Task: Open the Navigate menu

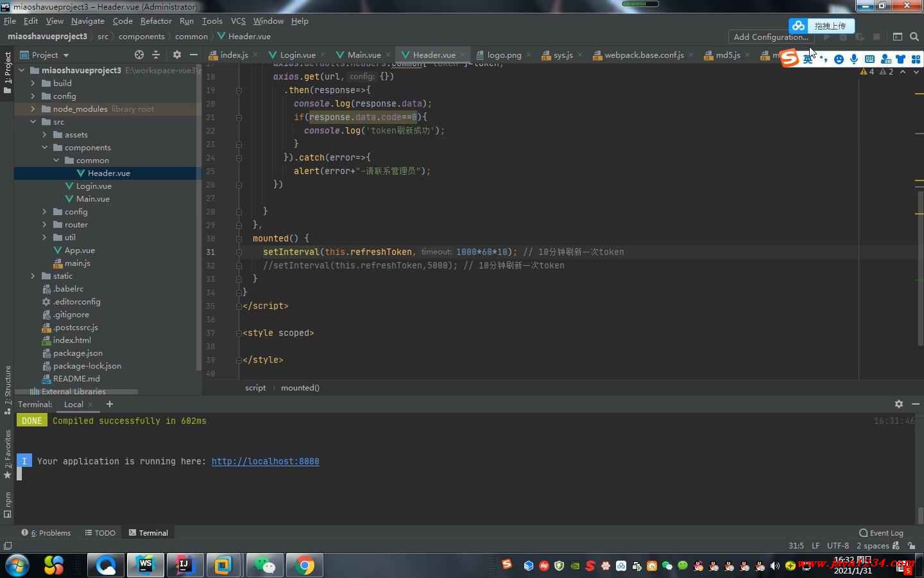Action: 87,21
